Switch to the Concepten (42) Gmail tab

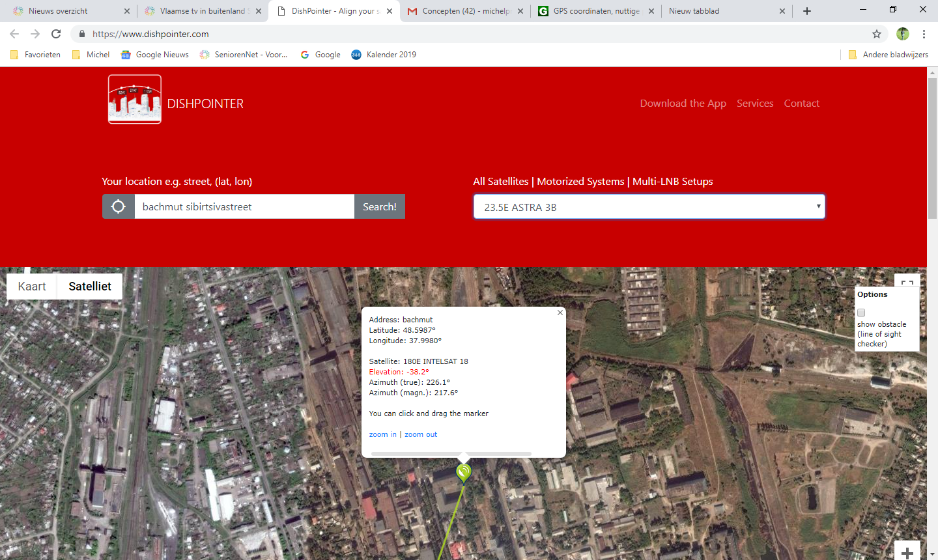pyautogui.click(x=465, y=11)
